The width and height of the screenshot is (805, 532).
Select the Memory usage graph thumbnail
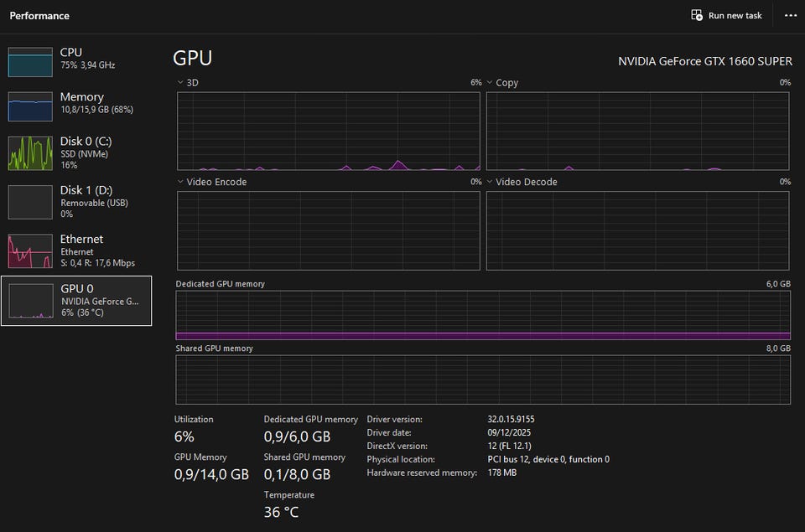30,106
